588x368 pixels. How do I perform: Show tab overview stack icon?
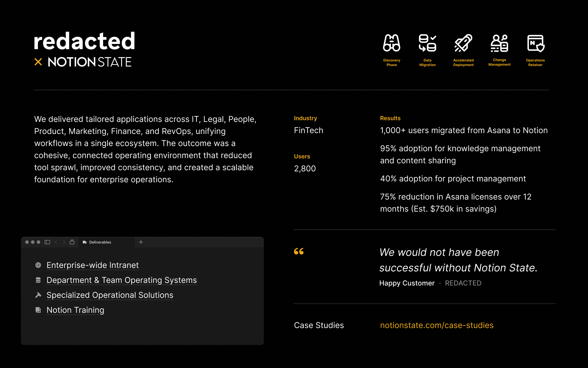(72, 242)
